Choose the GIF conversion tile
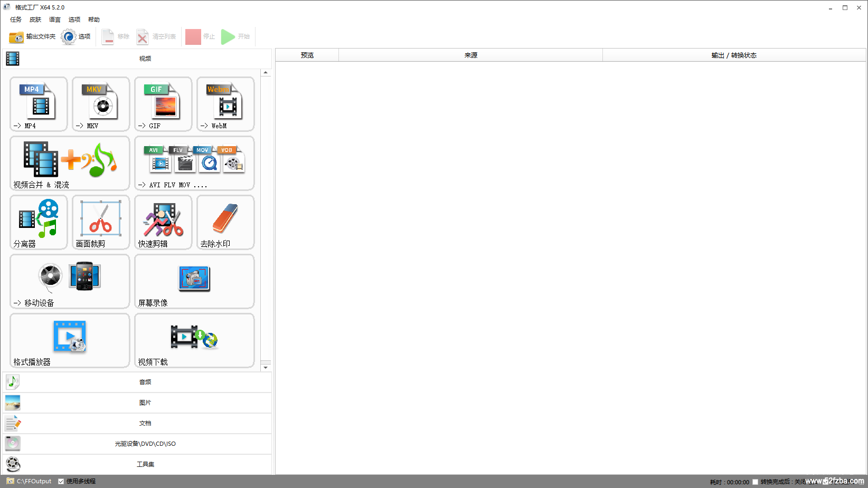Image resolution: width=868 pixels, height=488 pixels. (x=163, y=104)
